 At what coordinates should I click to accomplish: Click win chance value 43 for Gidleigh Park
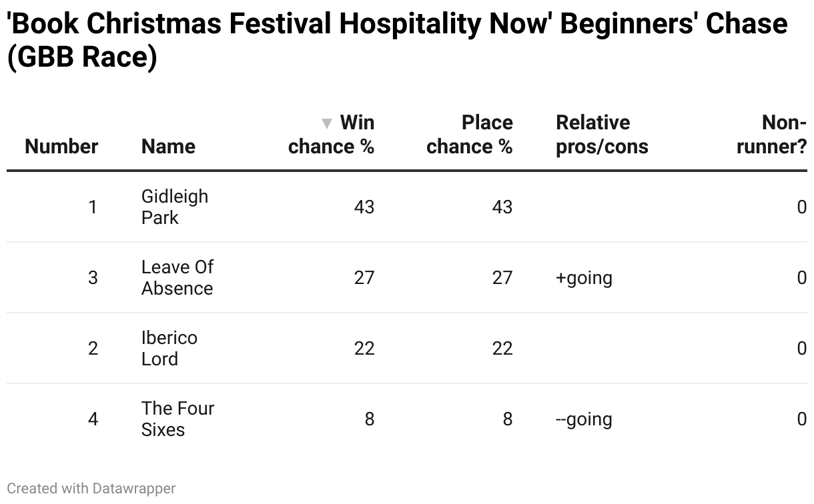click(364, 207)
